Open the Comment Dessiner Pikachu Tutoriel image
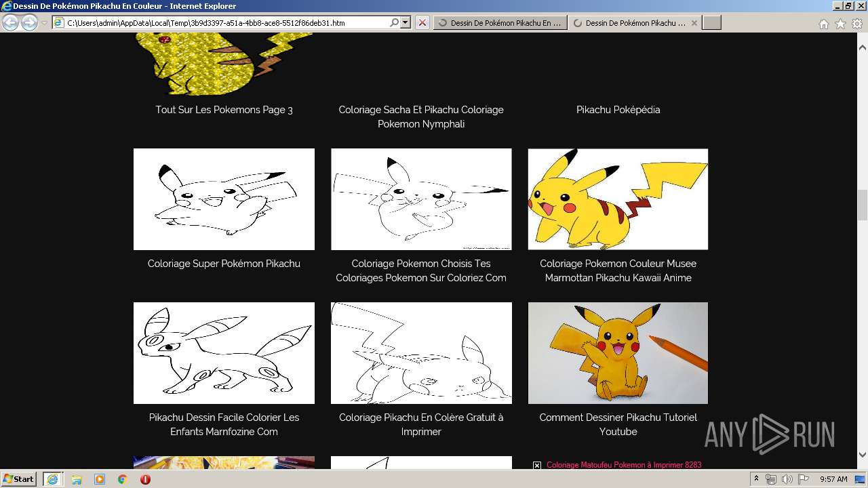 point(618,353)
